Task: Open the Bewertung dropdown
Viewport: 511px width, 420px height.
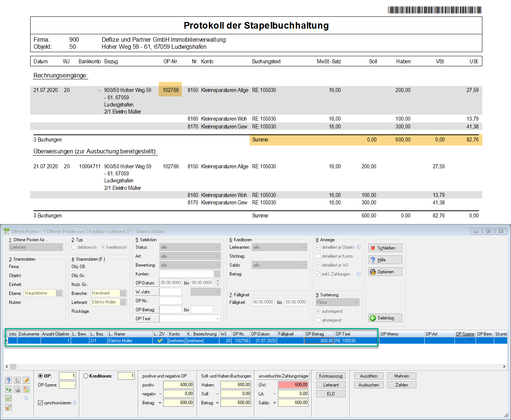Action: tap(190, 265)
